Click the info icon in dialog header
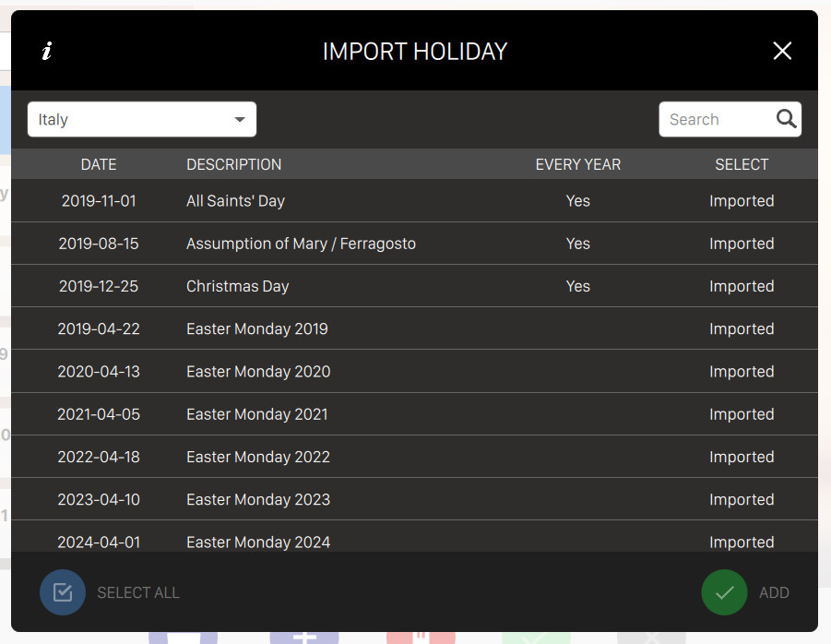This screenshot has height=644, width=831. coord(47,52)
